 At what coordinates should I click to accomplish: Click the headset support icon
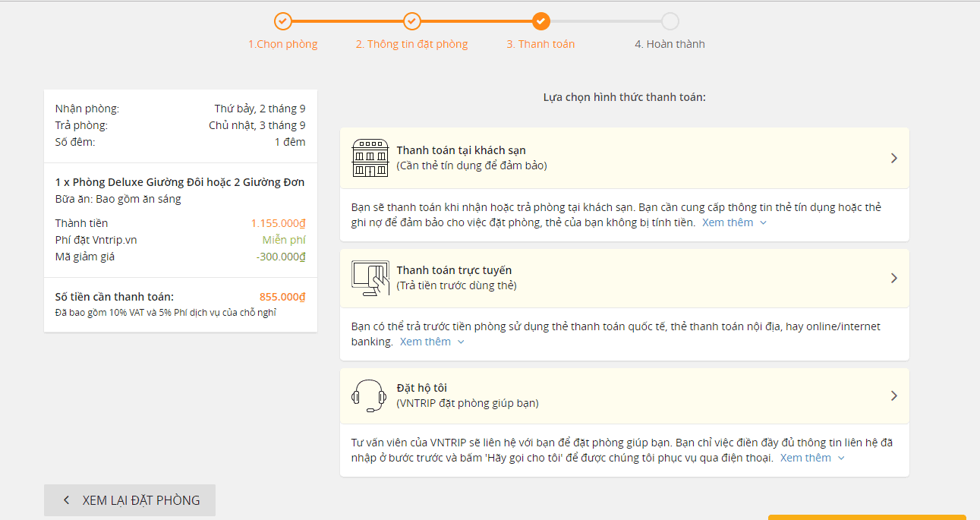pyautogui.click(x=370, y=396)
